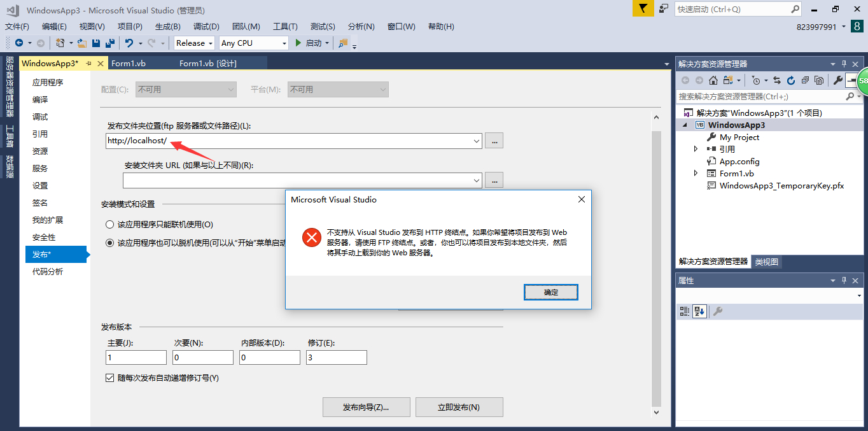Click the Collapse All icon in Solution Explorer
The image size is (868, 431).
(x=805, y=80)
